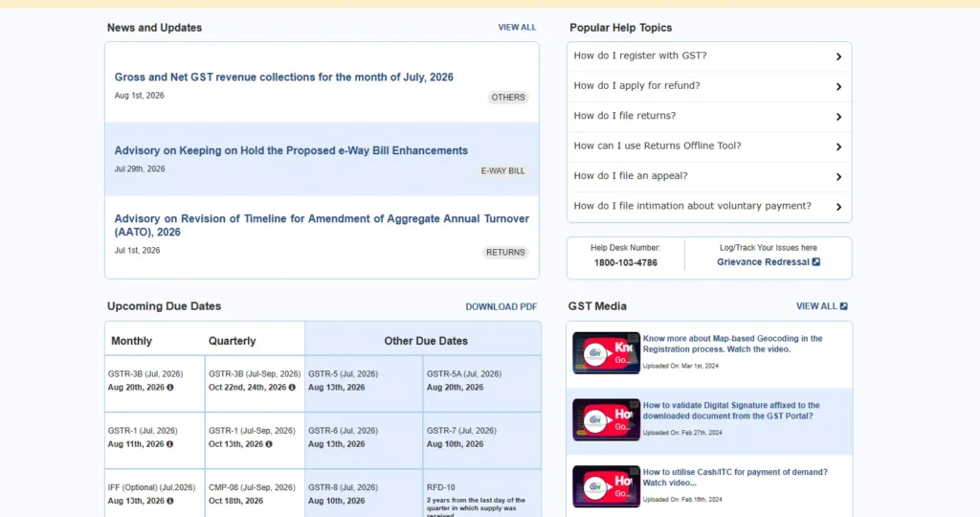The width and height of the screenshot is (980, 517).
Task: Expand 'How can I use Returns Offline Tool?' chevron
Action: click(x=838, y=146)
